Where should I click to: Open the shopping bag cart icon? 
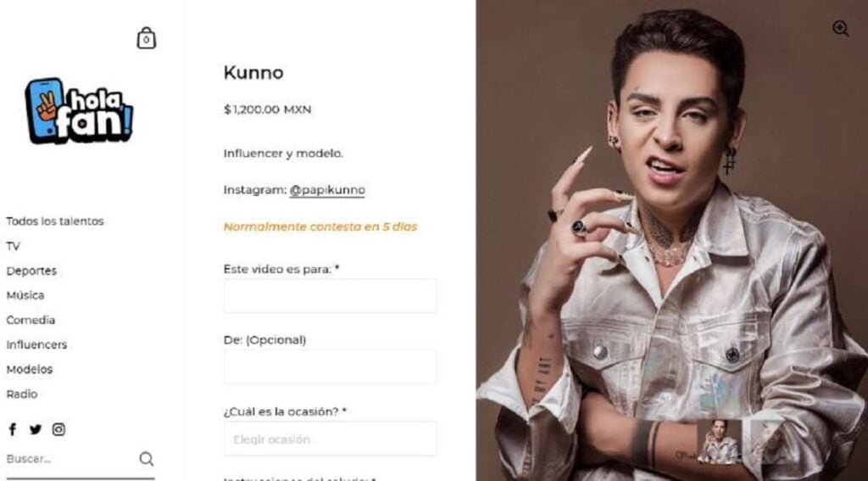[x=146, y=38]
